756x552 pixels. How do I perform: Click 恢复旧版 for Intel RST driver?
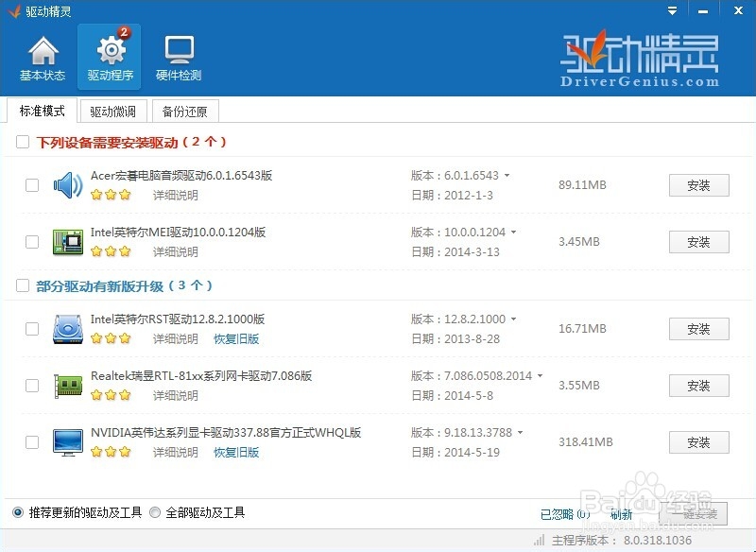coord(236,339)
